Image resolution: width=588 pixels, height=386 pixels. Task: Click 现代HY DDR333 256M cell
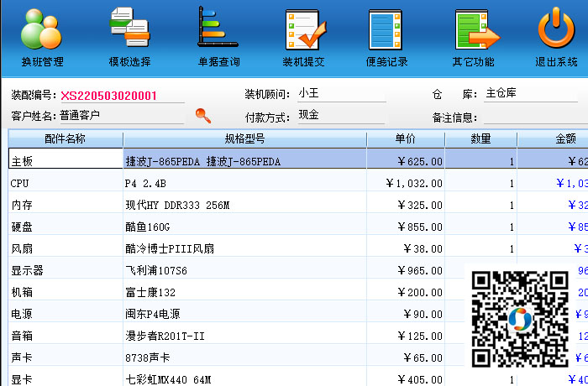click(245, 202)
